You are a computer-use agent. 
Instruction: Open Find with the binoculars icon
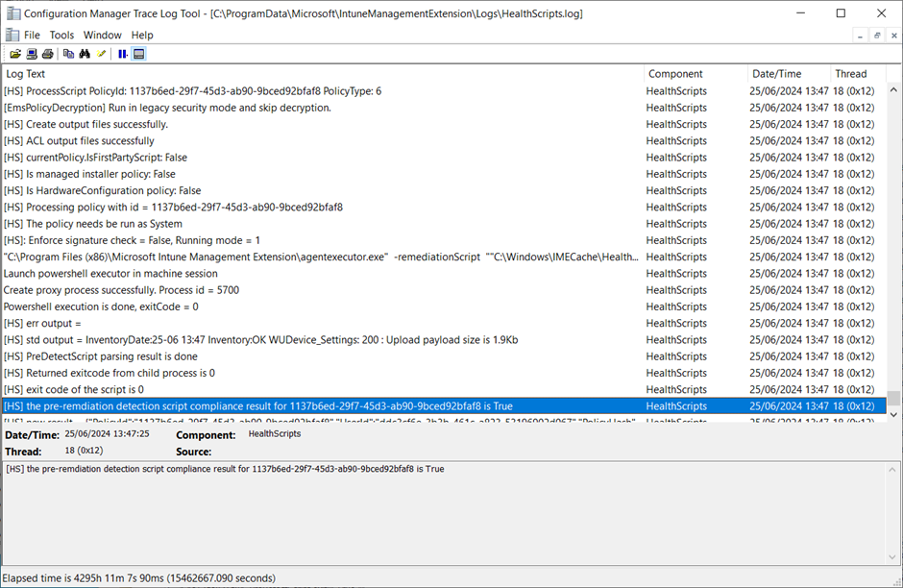85,54
